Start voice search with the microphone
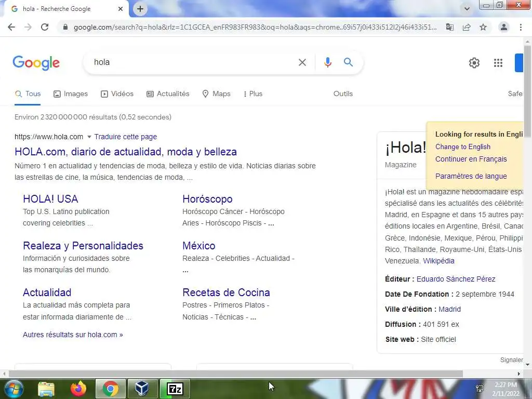Viewport: 532px width, 399px height. click(327, 62)
